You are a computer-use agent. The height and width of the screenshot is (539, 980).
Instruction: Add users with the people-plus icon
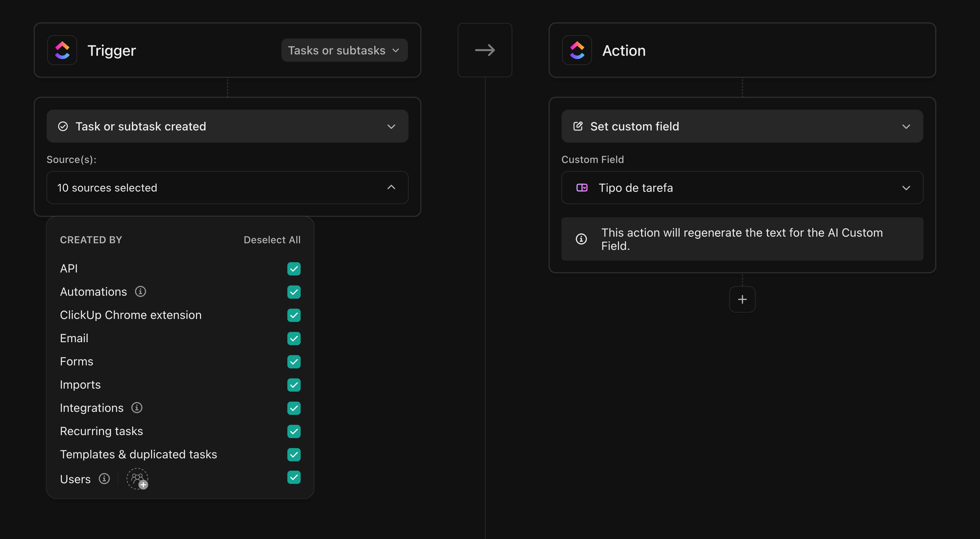point(137,479)
